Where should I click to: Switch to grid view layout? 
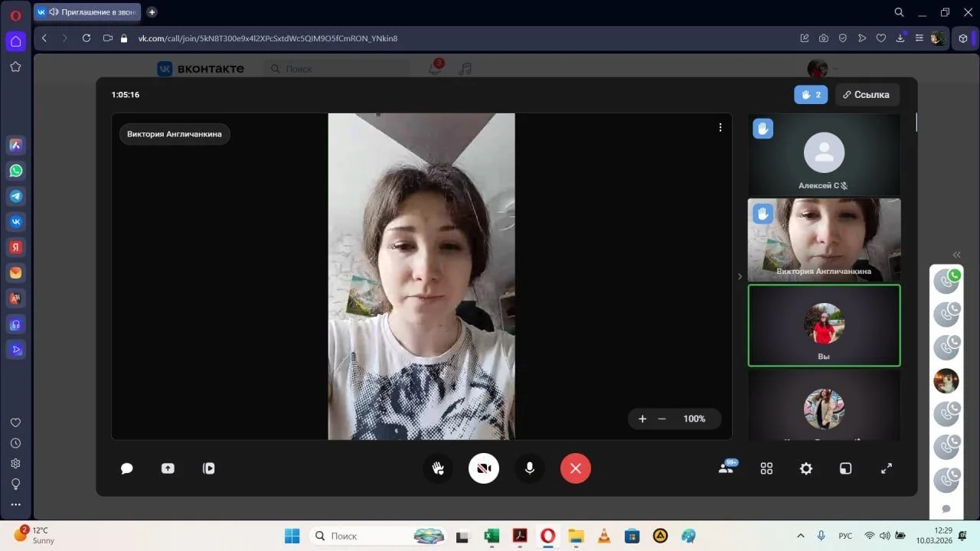tap(766, 468)
